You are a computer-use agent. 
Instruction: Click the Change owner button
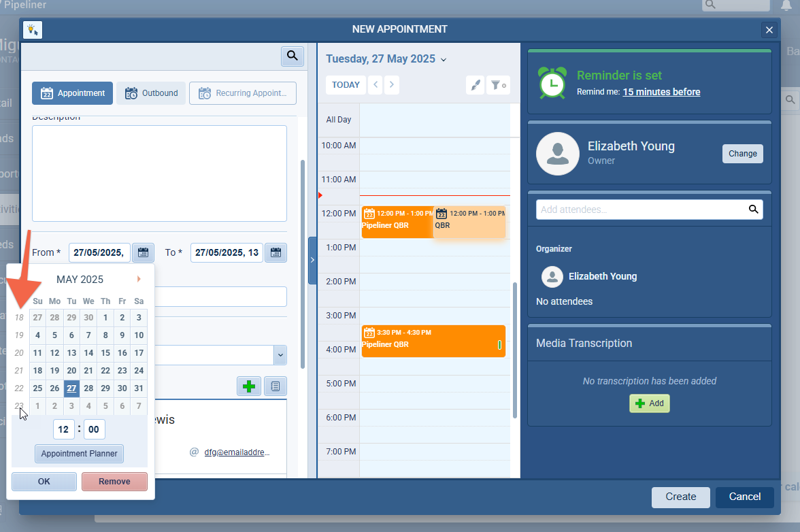742,154
